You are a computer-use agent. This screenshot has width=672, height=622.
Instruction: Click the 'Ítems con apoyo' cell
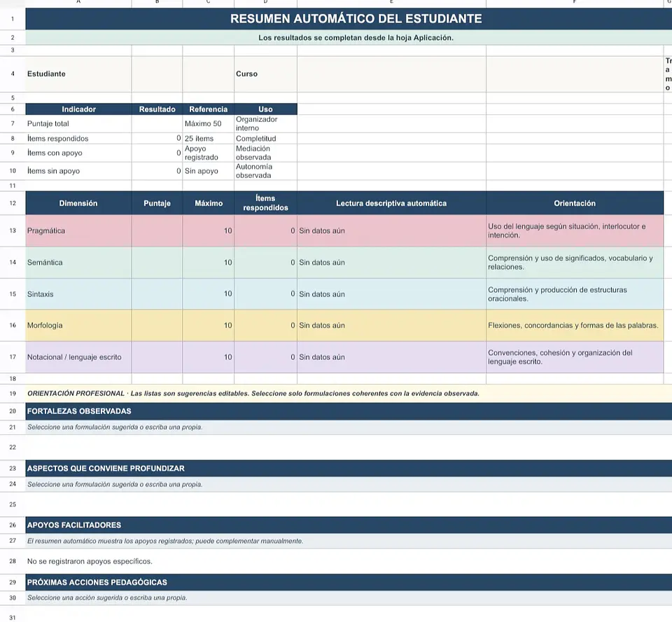[x=78, y=153]
